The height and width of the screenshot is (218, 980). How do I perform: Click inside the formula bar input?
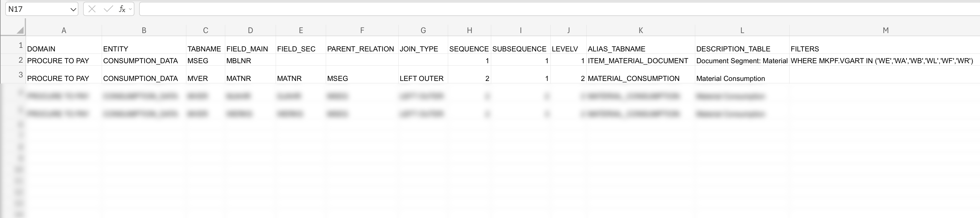pyautogui.click(x=533, y=9)
